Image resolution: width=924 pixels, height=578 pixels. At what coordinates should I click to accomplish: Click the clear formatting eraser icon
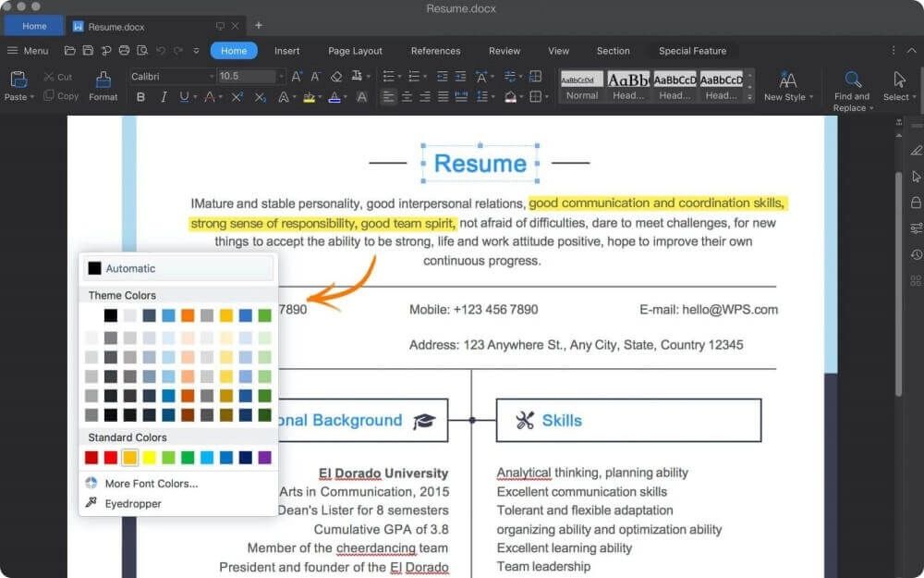click(x=336, y=77)
